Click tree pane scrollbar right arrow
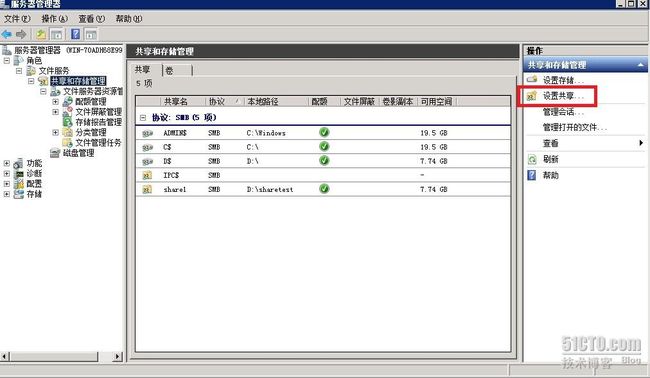This screenshot has height=378, width=650. 118,356
